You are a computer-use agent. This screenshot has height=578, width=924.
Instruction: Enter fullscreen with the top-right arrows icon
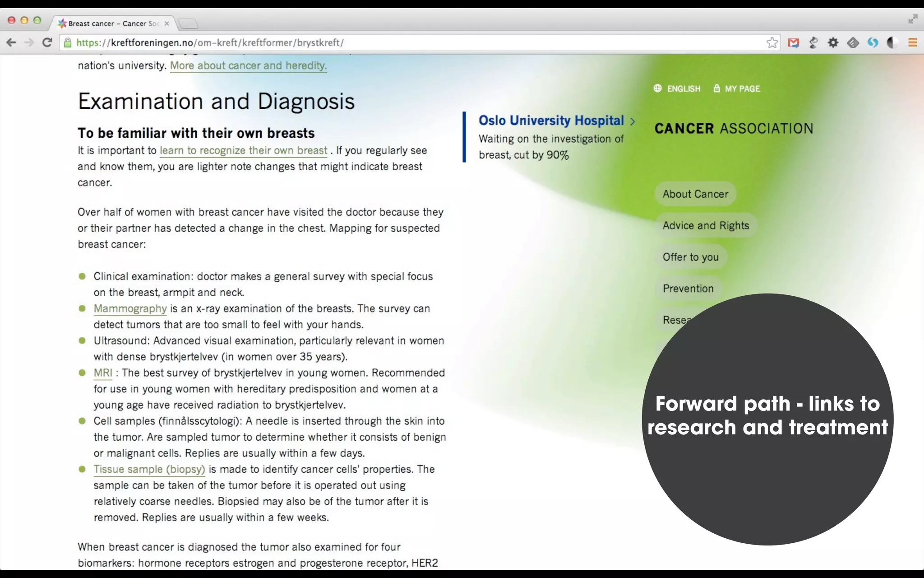click(913, 19)
